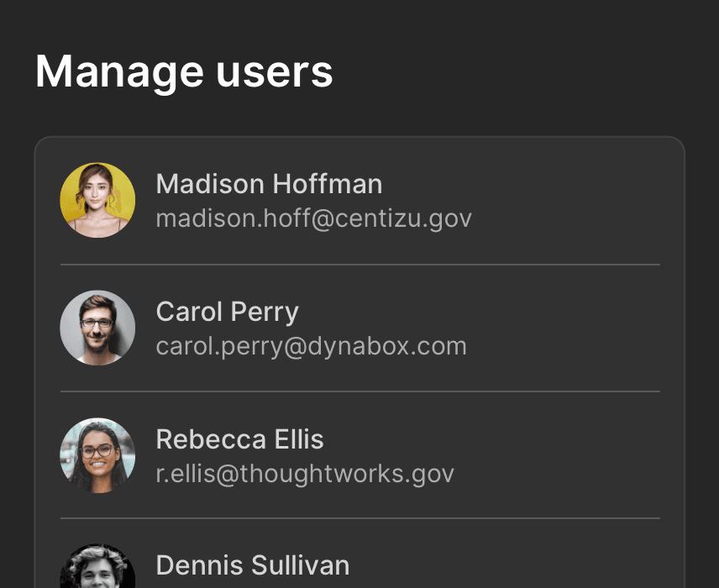Click the Manage users heading
The width and height of the screenshot is (719, 588).
pos(184,71)
